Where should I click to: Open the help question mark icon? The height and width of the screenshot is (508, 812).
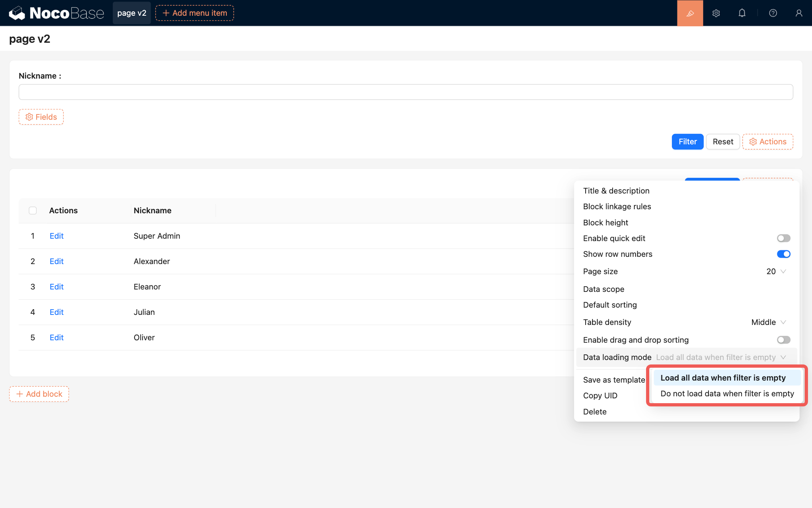773,13
